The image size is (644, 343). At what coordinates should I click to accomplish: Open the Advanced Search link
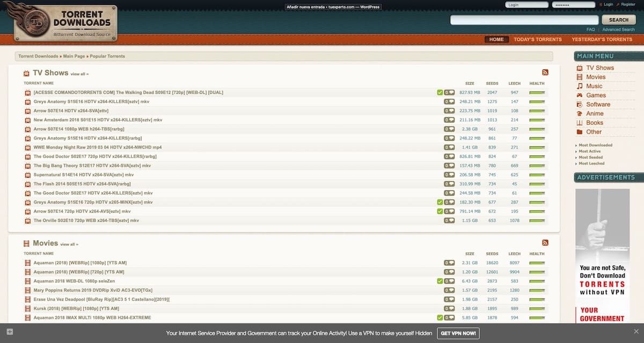point(618,29)
